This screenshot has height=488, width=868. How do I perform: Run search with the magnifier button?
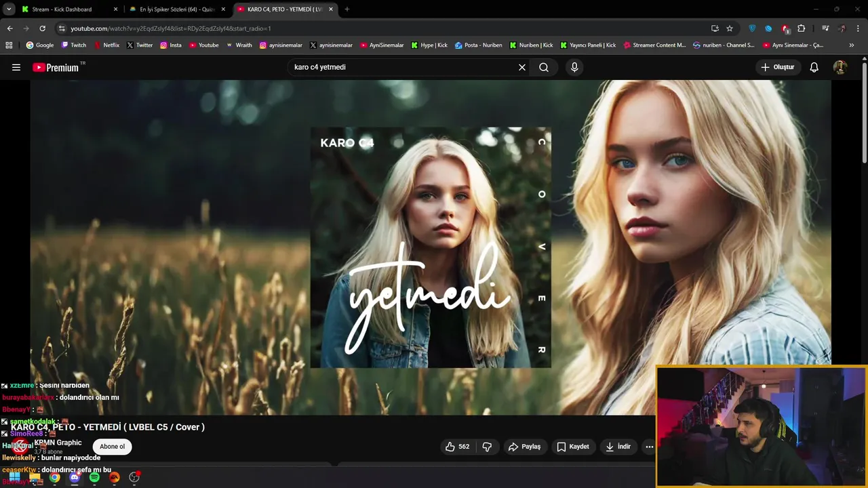click(544, 67)
